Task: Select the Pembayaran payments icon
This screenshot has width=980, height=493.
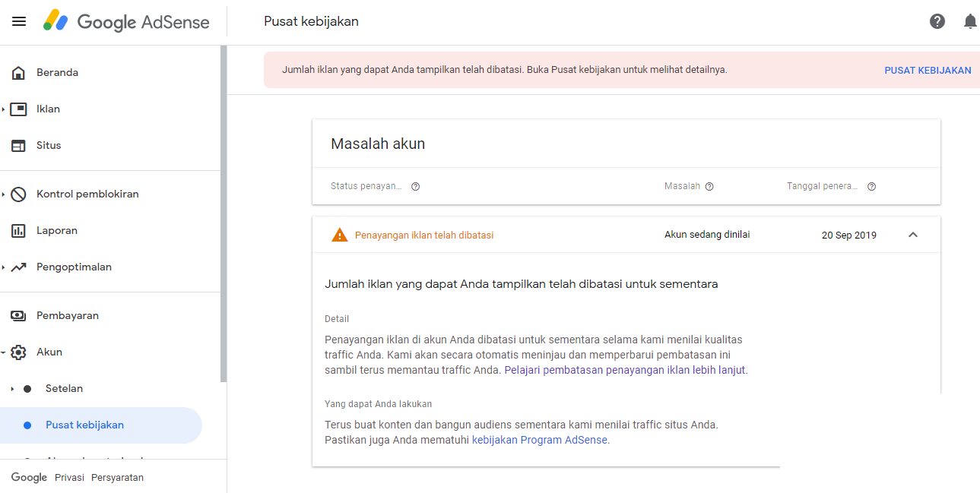Action: (17, 315)
